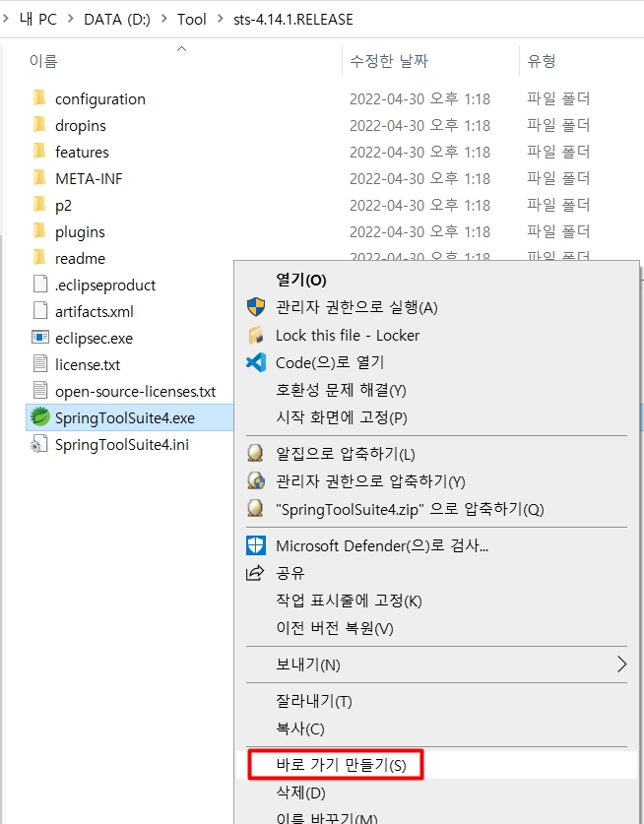Click the ALZip icon beside 관리자 권한으로 압축하기
644x824 pixels.
(256, 480)
